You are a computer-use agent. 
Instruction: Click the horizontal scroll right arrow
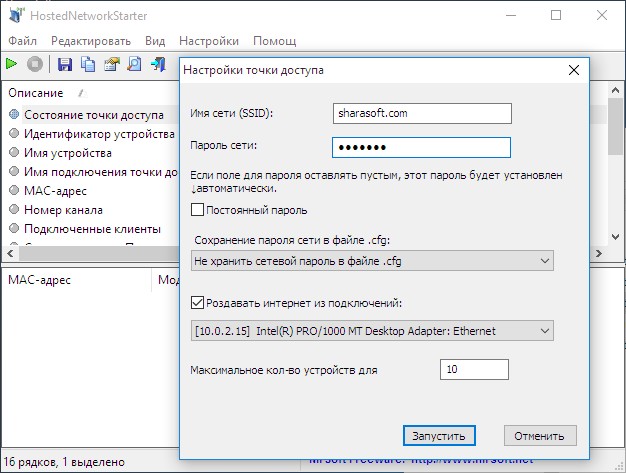coord(598,253)
